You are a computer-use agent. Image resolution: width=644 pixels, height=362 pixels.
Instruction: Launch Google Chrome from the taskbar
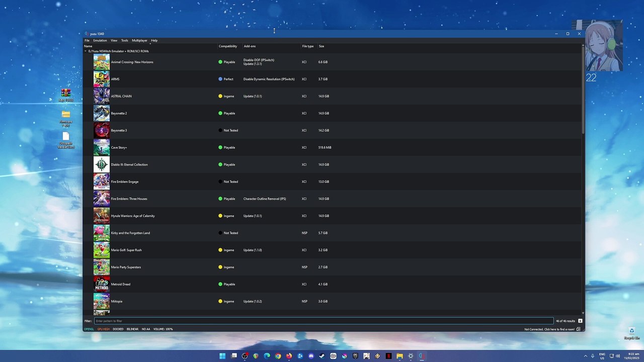(278, 356)
